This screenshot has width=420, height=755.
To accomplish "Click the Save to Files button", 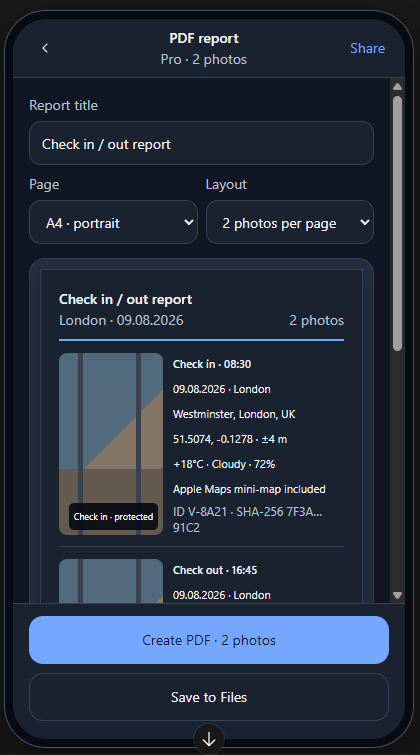I will pos(209,697).
